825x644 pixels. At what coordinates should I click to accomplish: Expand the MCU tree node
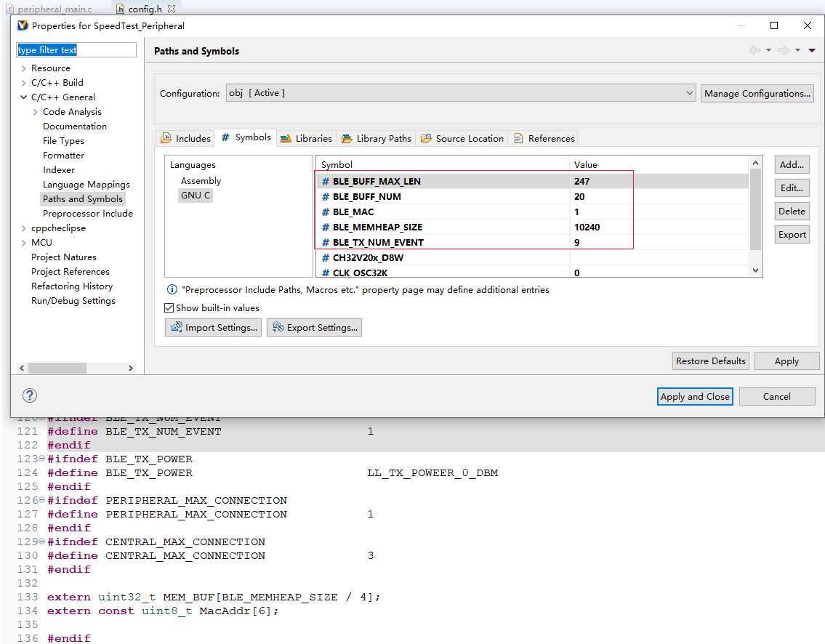[x=24, y=243]
